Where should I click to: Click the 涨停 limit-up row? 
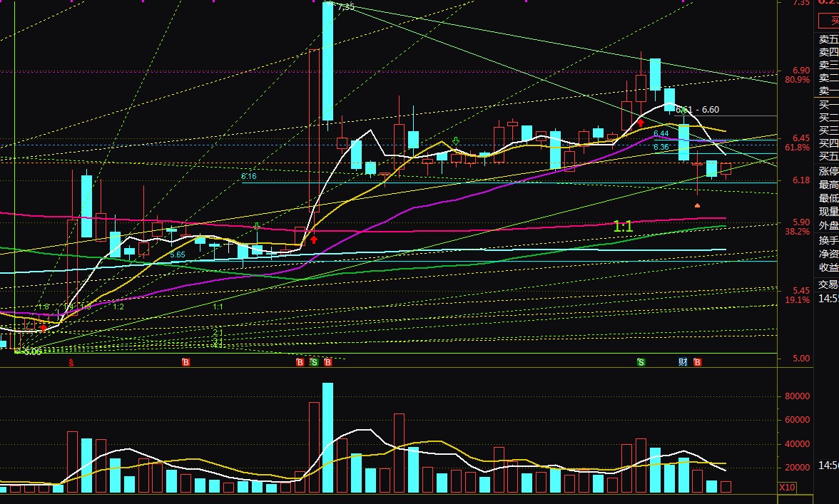tap(828, 171)
